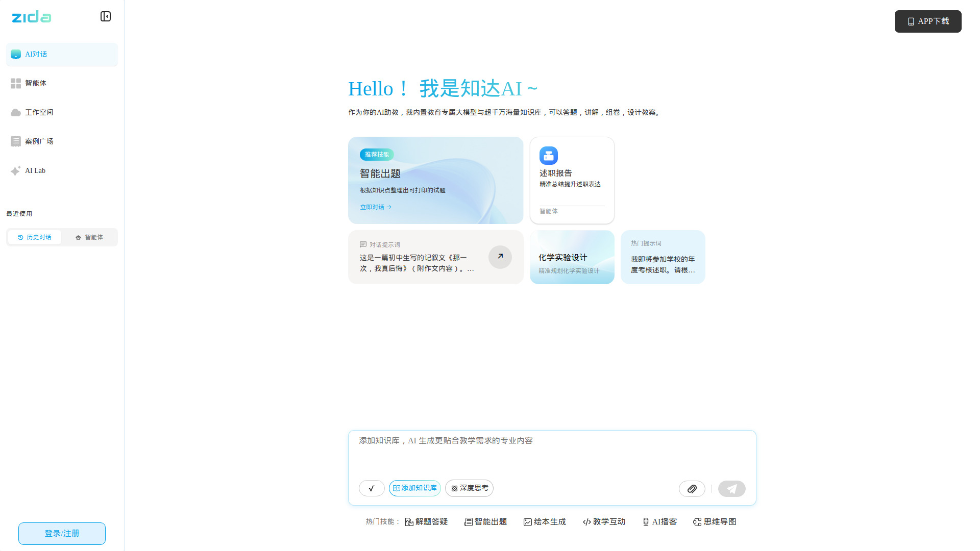Viewport: 980px width, 551px height.
Task: Switch to 智能体 tab under 最近使用
Action: 89,237
